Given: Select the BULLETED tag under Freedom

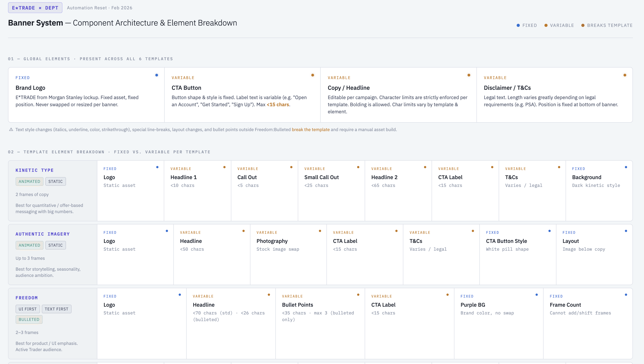Looking at the screenshot, I should point(29,320).
